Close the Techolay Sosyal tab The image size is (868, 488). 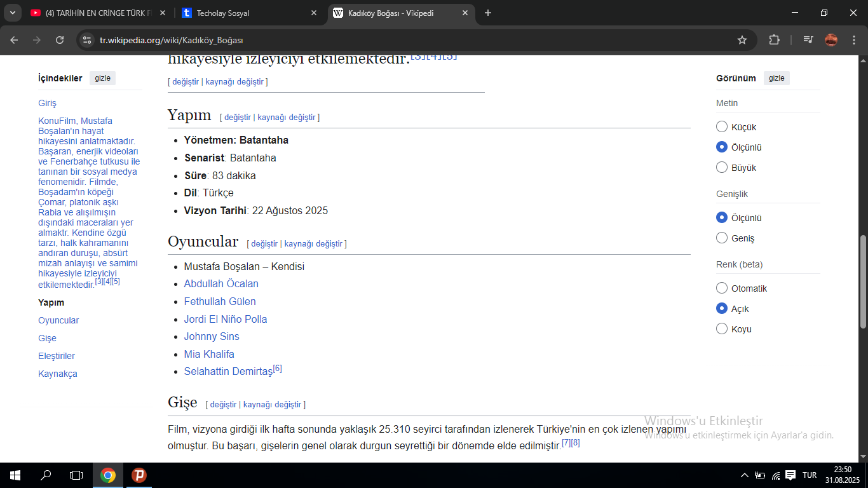tap(314, 13)
